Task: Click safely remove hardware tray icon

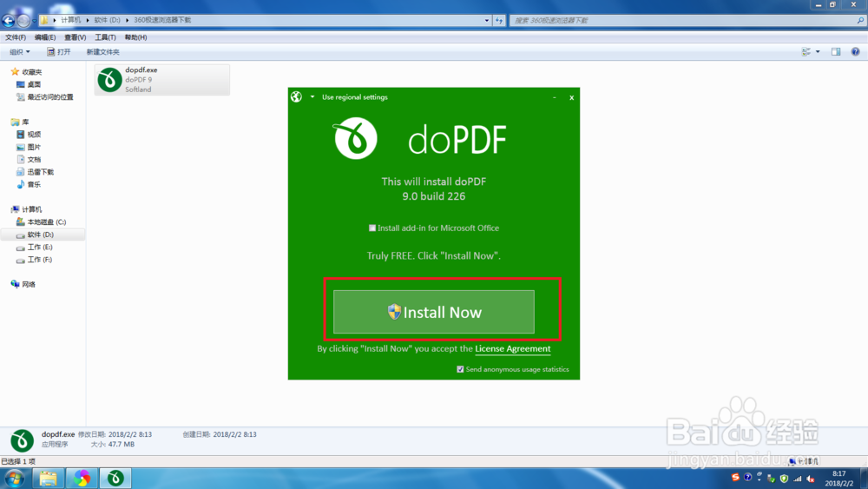Action: point(771,479)
